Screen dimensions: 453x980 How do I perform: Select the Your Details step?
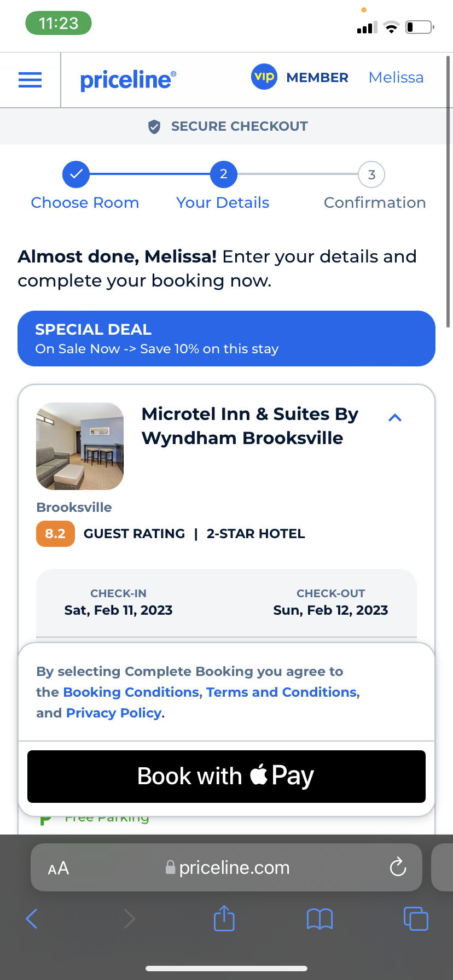pyautogui.click(x=223, y=174)
